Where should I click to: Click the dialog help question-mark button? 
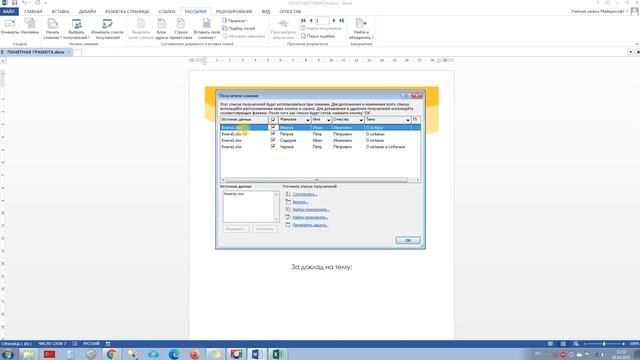click(405, 96)
